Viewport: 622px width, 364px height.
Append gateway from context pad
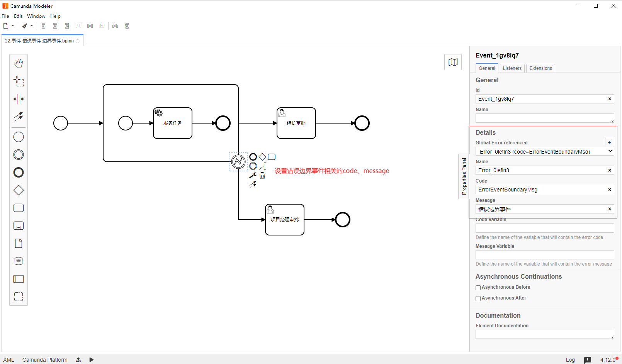point(262,157)
